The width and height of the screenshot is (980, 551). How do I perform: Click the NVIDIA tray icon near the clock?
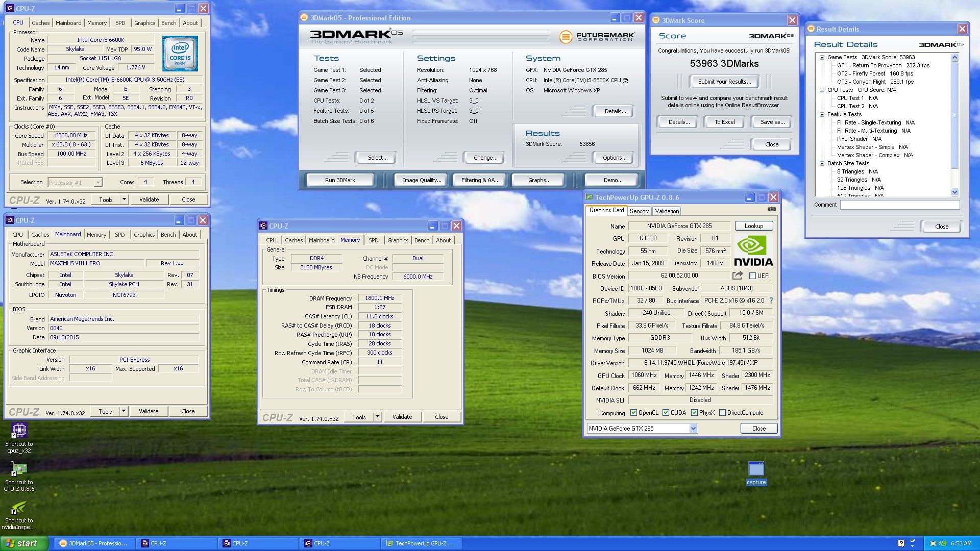(942, 543)
